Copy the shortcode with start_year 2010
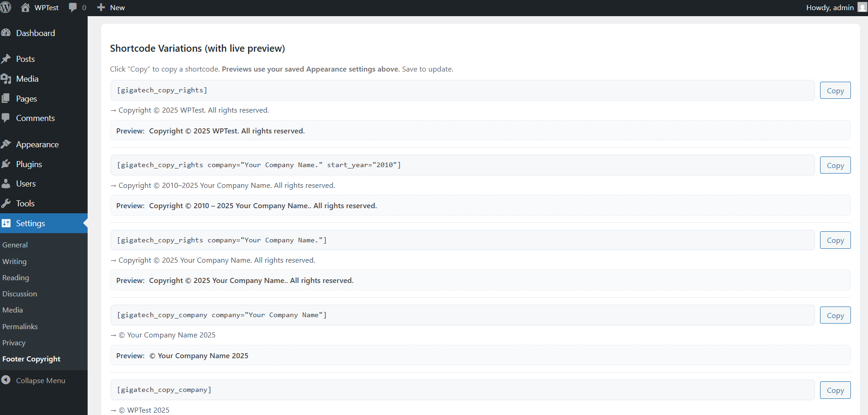The width and height of the screenshot is (868, 415). (835, 165)
